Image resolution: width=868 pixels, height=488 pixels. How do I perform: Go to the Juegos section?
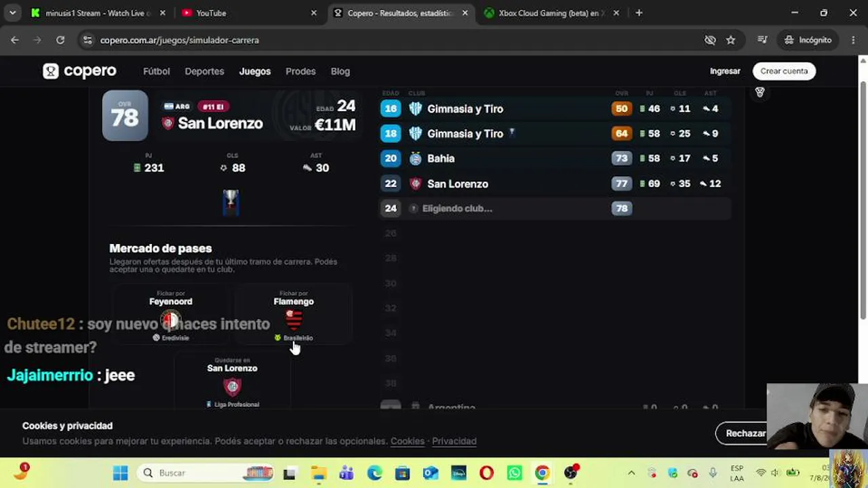[x=255, y=71]
